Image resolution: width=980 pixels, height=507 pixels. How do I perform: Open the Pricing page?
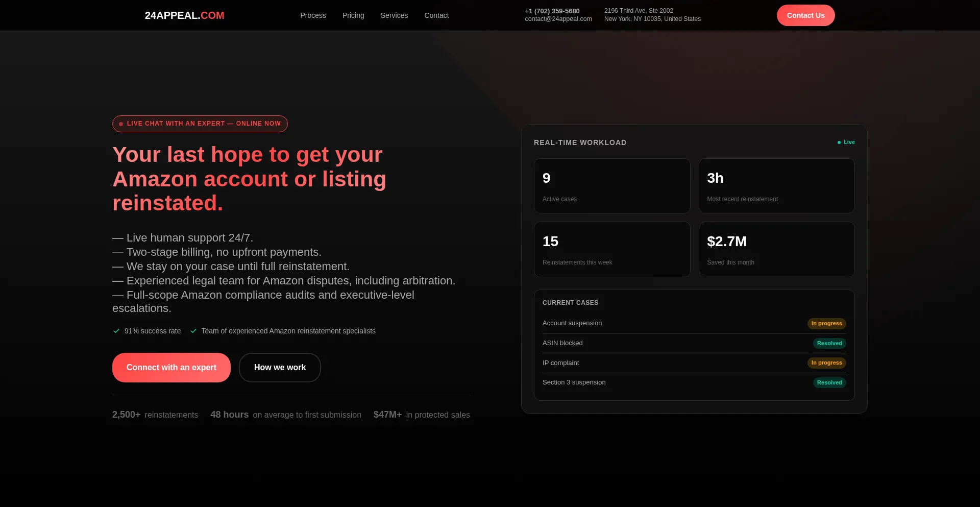click(353, 15)
